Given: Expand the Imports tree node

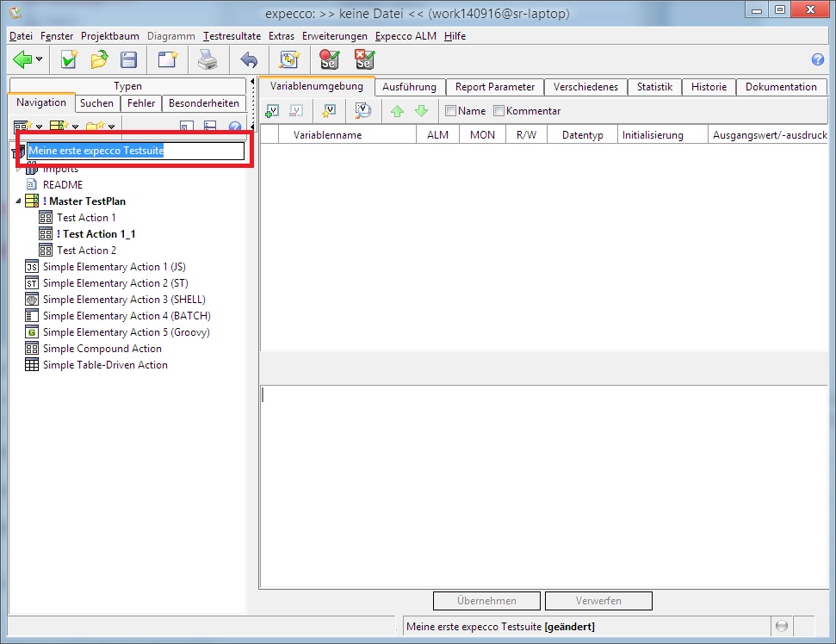Looking at the screenshot, I should [19, 169].
